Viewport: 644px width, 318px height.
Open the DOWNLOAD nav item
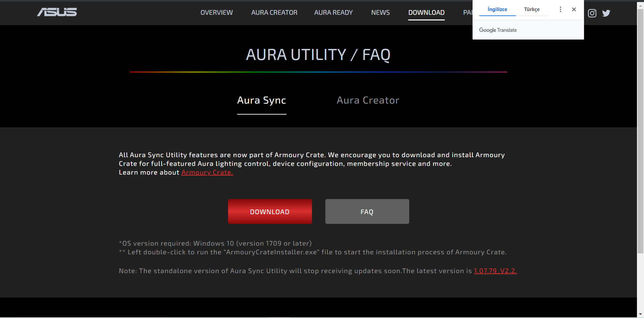coord(426,12)
